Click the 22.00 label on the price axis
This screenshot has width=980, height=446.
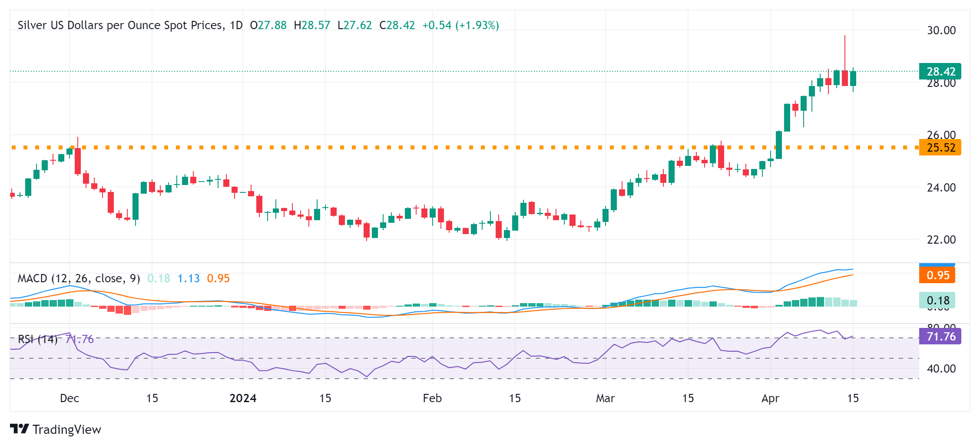click(941, 240)
